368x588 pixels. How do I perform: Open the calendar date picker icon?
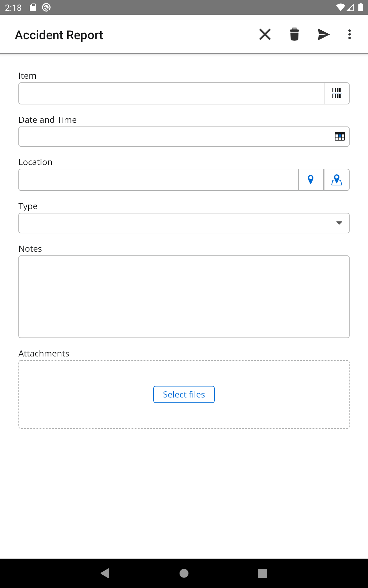coord(340,136)
